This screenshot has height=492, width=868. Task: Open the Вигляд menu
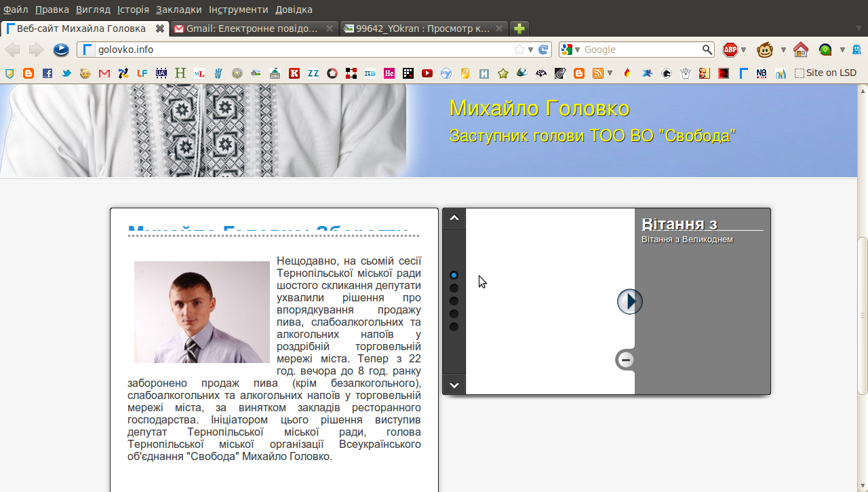[x=93, y=10]
